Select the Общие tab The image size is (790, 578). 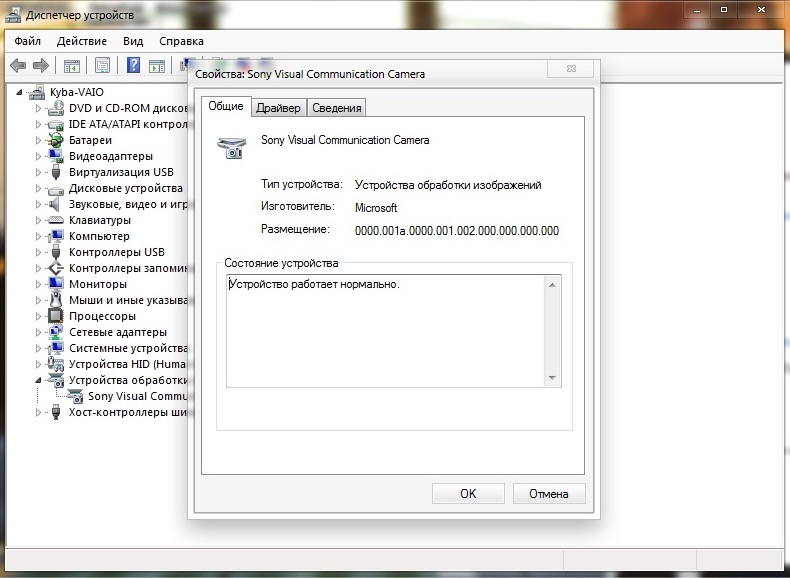coord(226,106)
